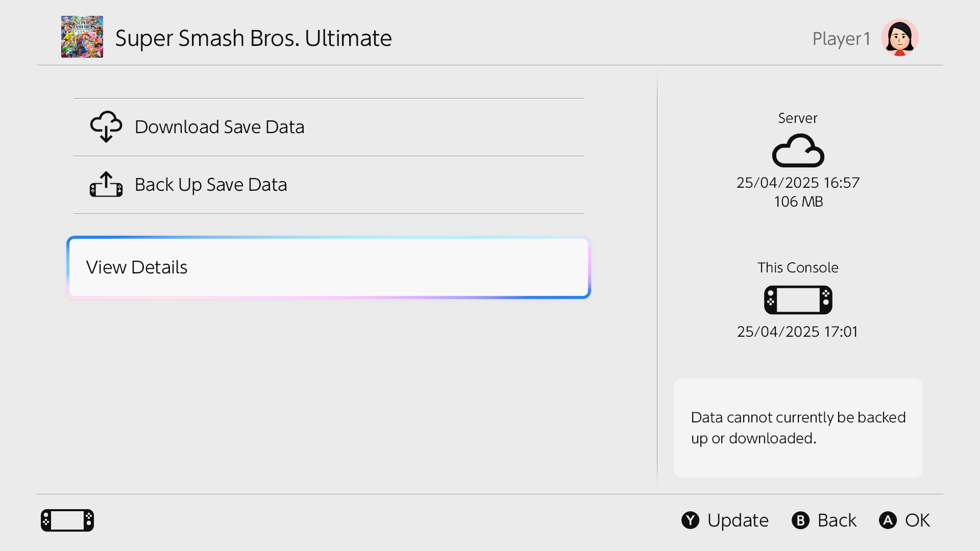
Task: Click the data cannot be backed up notice
Action: pyautogui.click(x=798, y=428)
